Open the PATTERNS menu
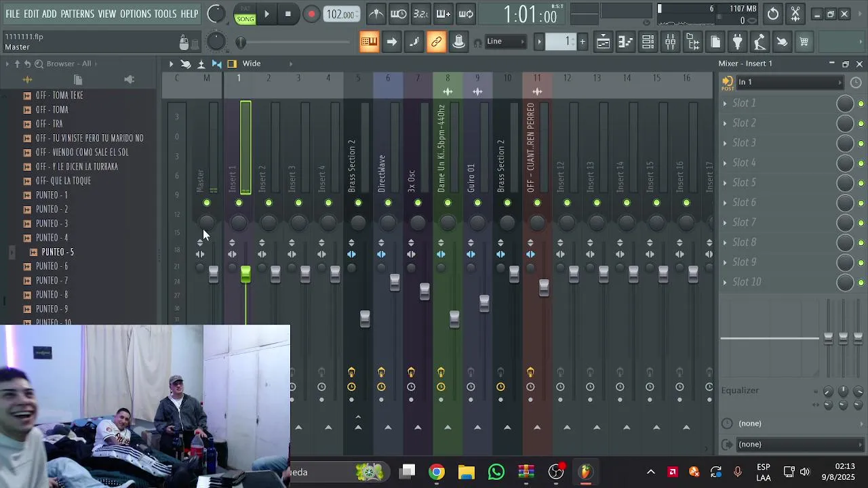 (77, 14)
